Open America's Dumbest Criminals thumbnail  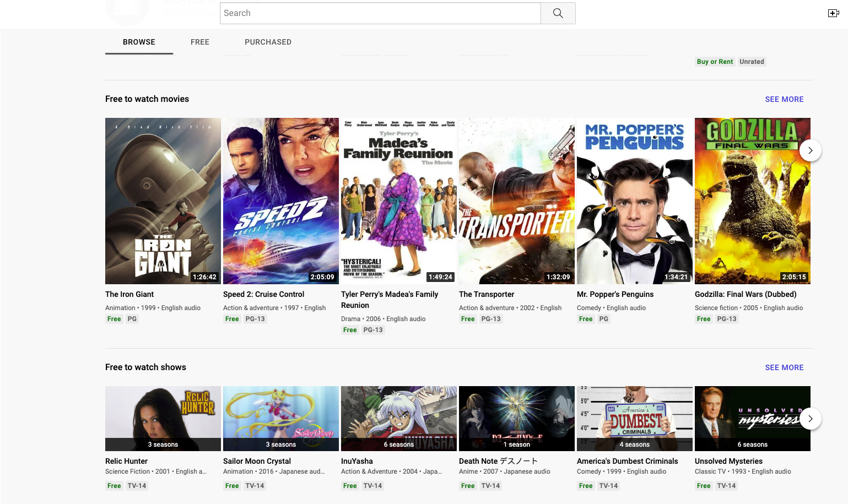tap(635, 419)
